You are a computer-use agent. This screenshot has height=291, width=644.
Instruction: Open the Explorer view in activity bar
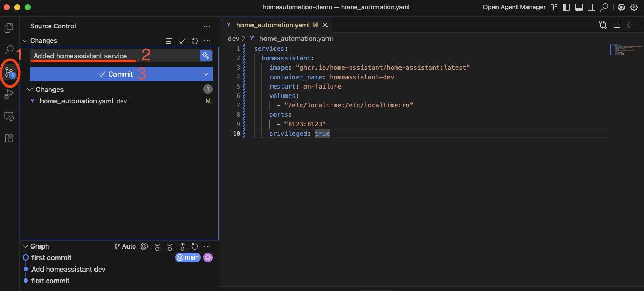pos(9,28)
